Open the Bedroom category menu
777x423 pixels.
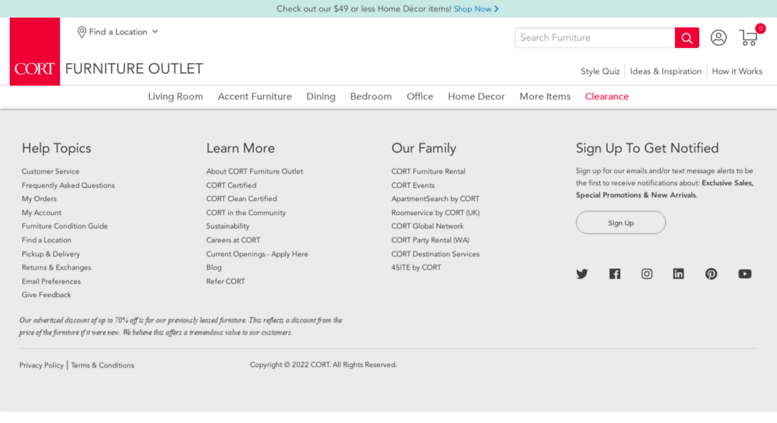pos(371,97)
